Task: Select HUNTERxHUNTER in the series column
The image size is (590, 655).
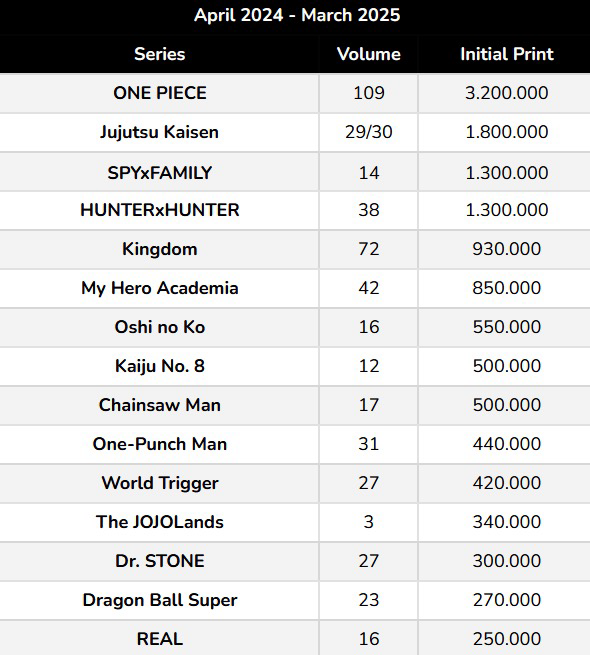Action: (x=160, y=210)
